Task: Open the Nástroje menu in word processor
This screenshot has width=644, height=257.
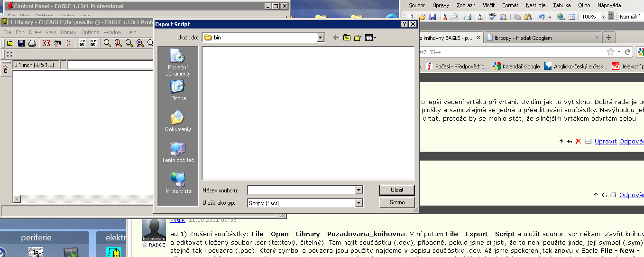Action: (x=536, y=5)
